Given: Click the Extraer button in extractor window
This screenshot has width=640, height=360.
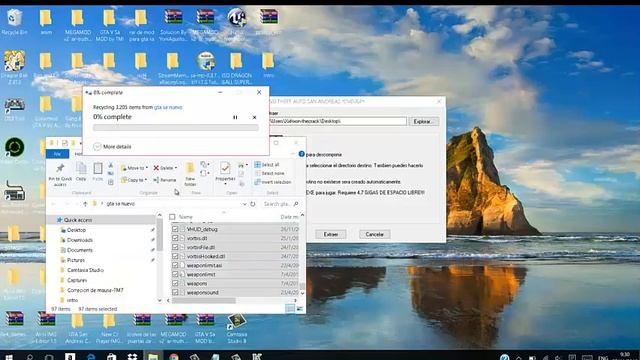Looking at the screenshot, I should [x=331, y=234].
